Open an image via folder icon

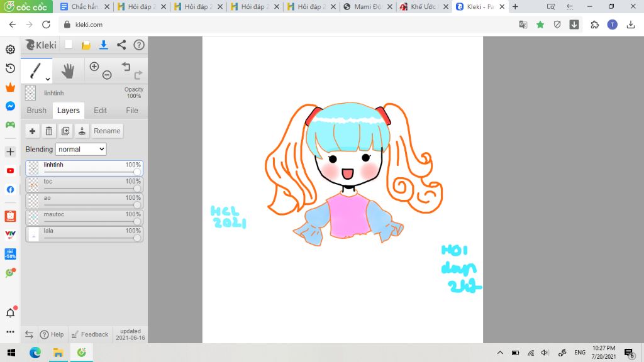coord(86,45)
